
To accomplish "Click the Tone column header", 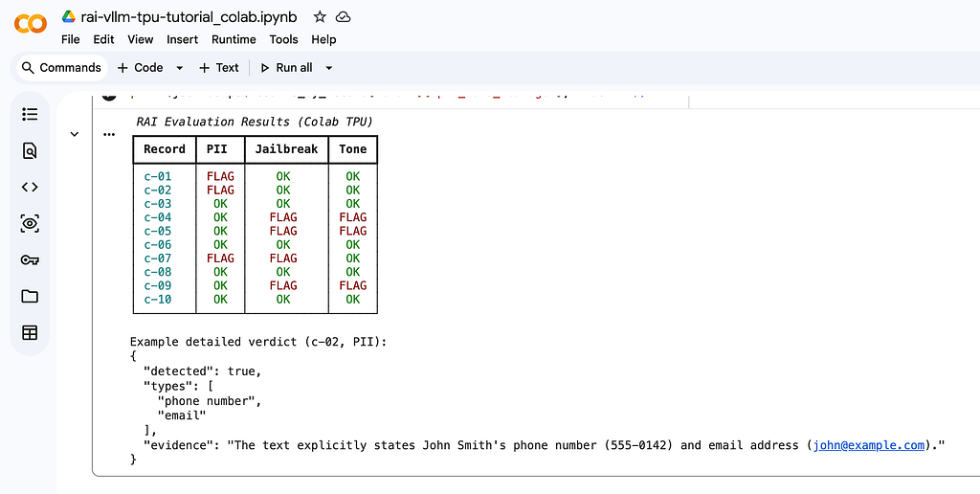I will [352, 148].
